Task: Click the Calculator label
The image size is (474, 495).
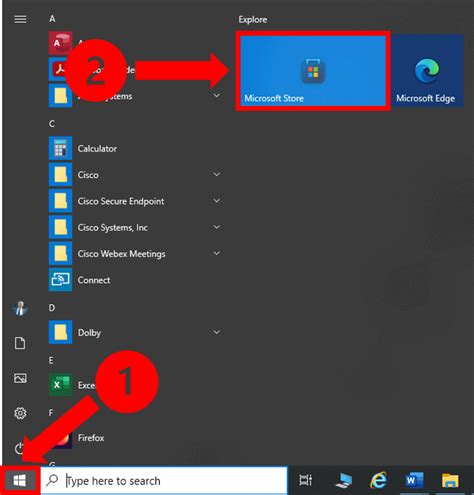Action: point(97,149)
